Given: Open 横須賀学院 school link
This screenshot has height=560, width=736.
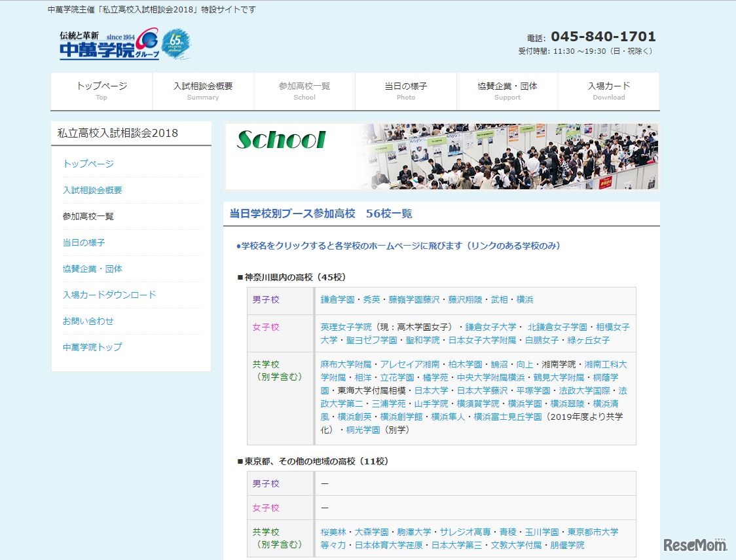Looking at the screenshot, I should [x=478, y=403].
